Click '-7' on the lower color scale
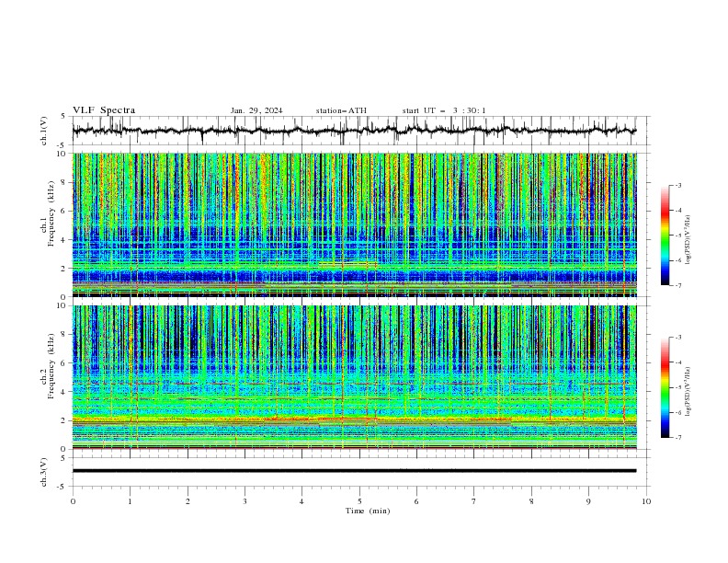728x563 pixels. click(677, 438)
